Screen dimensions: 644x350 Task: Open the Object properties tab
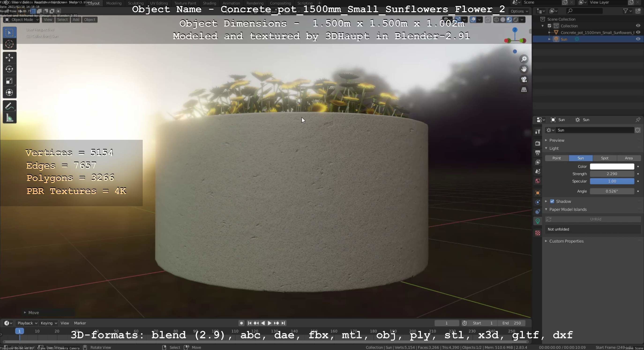pyautogui.click(x=538, y=193)
